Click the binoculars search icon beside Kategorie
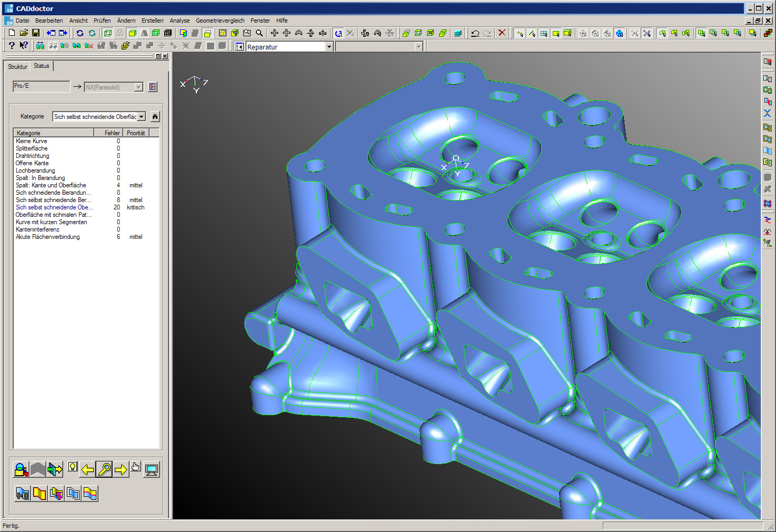The height and width of the screenshot is (532, 776). [155, 117]
